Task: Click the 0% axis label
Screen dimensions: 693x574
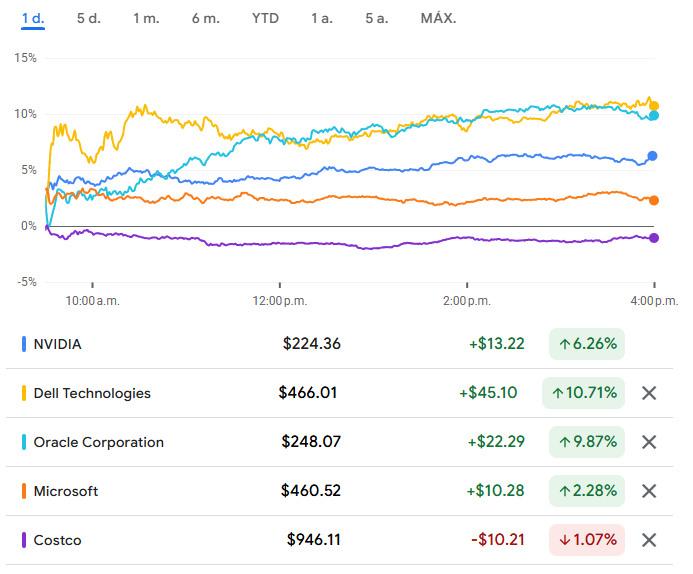Action: 29,226
